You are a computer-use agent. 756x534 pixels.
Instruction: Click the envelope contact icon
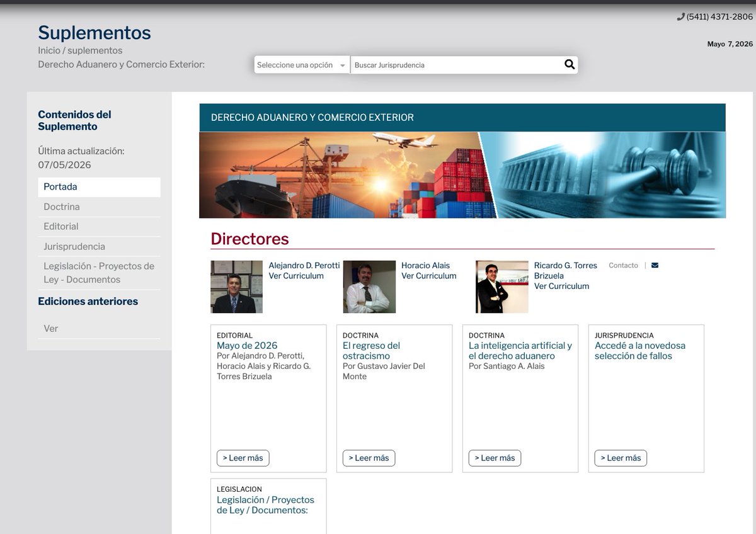[x=655, y=265]
